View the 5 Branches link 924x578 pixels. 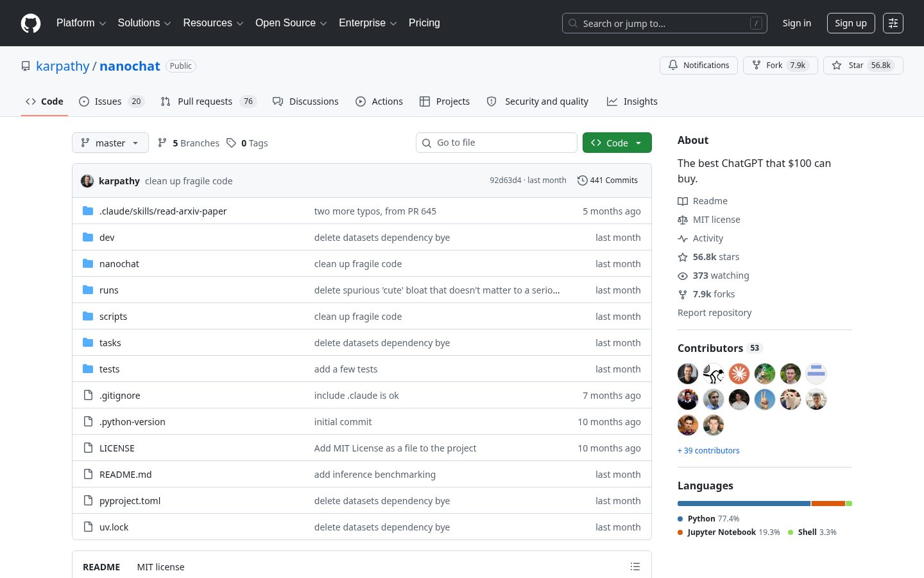[189, 143]
